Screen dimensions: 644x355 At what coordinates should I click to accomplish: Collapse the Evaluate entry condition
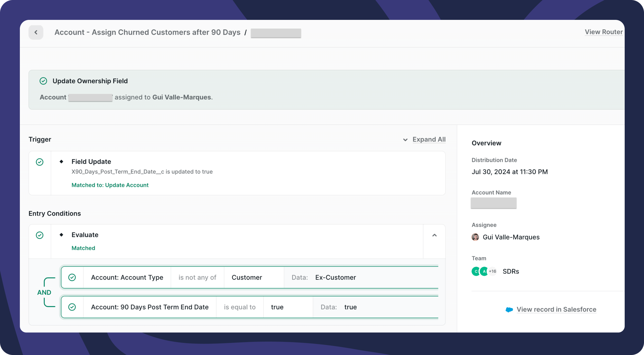coord(434,235)
